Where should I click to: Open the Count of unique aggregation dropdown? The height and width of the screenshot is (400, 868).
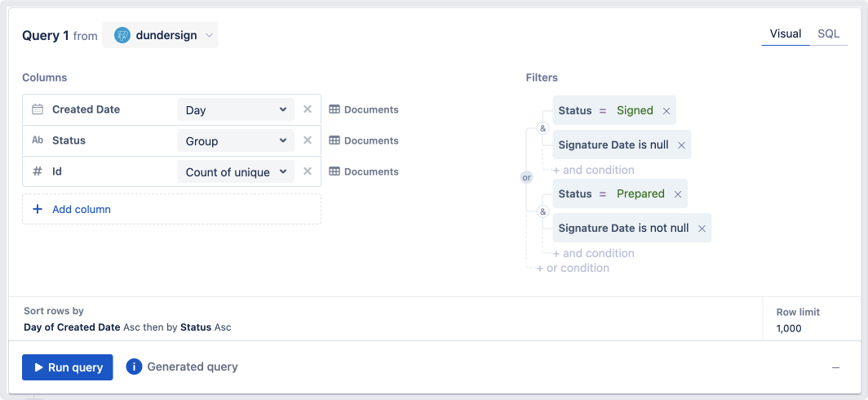tap(236, 172)
